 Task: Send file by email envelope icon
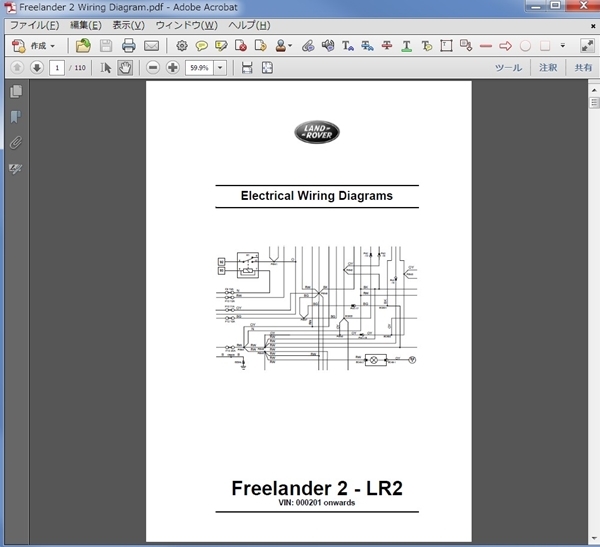coord(152,46)
